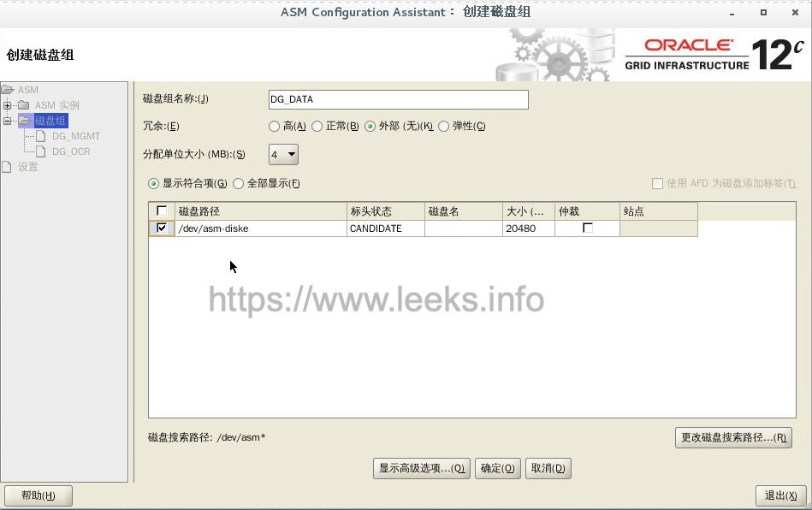Click the 设置 page icon

(6, 167)
